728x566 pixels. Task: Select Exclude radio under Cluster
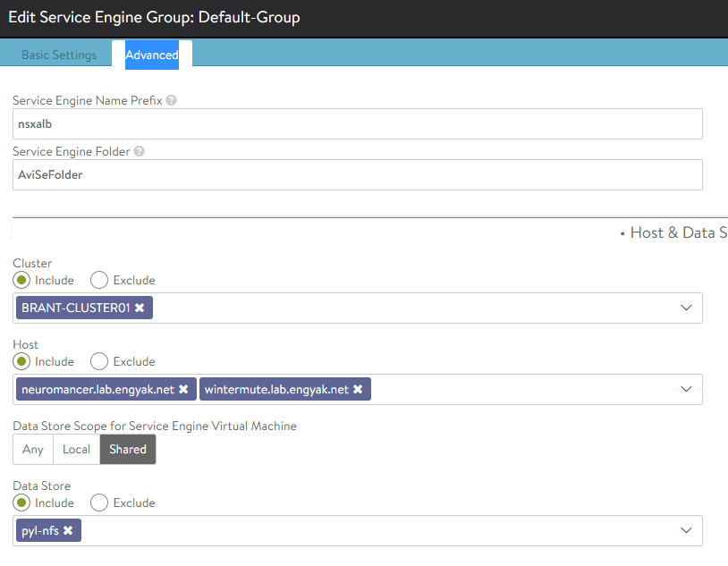click(x=99, y=280)
